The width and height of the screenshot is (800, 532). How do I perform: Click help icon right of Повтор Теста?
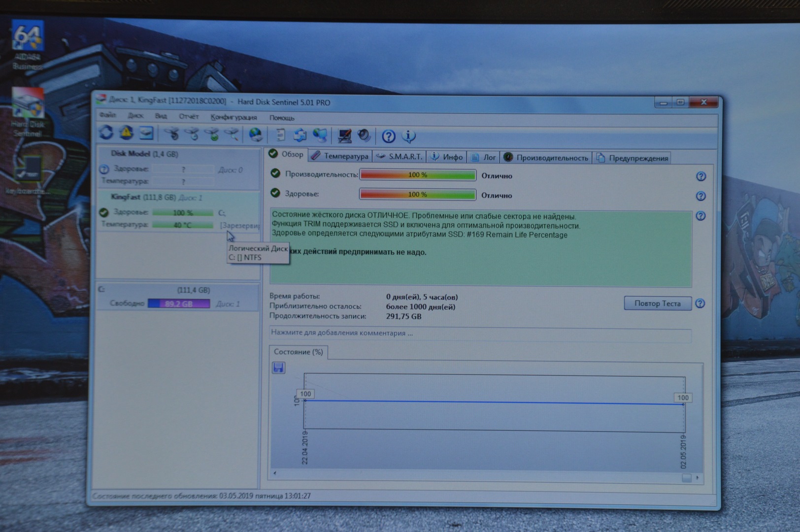[700, 303]
